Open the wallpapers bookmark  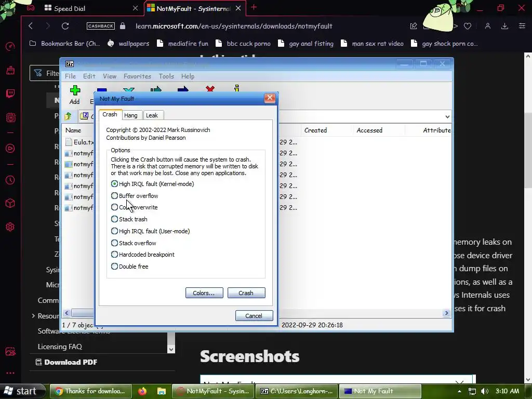pos(128,44)
